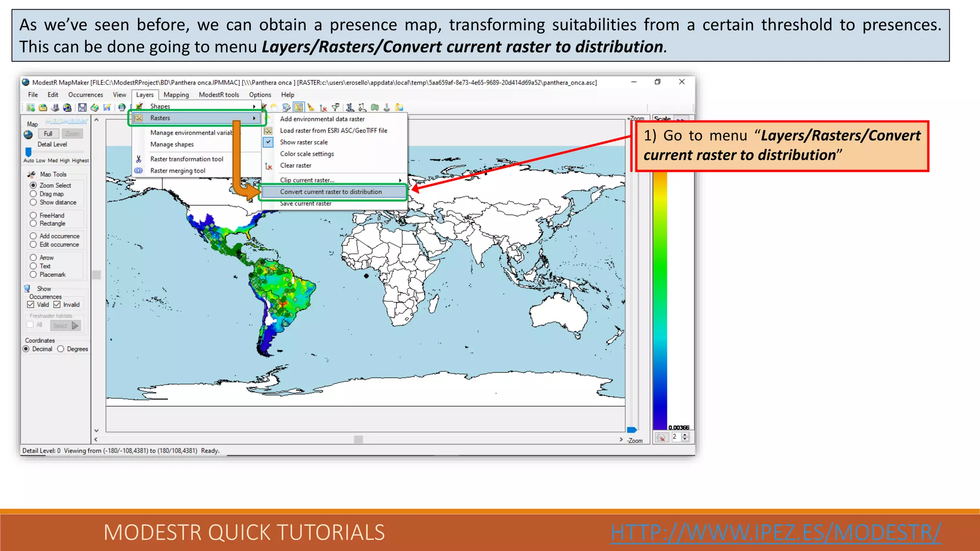Click the open-folder toolbar icon next to it
This screenshot has width=980, height=551.
pos(43,107)
